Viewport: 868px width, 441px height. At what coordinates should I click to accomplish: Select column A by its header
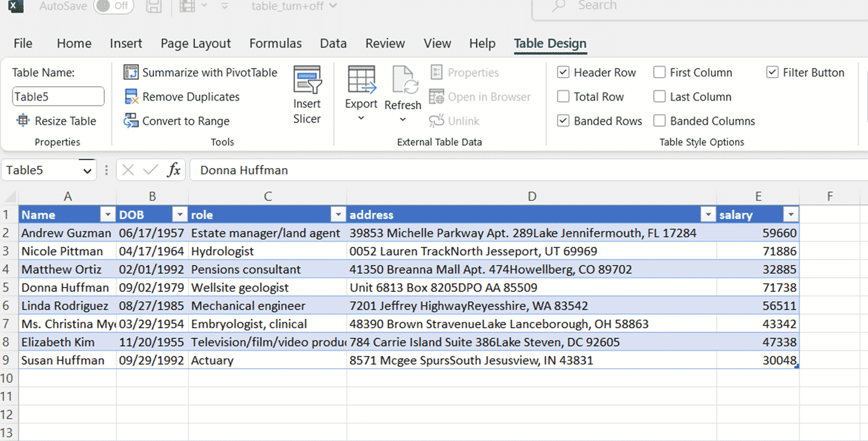click(x=68, y=197)
